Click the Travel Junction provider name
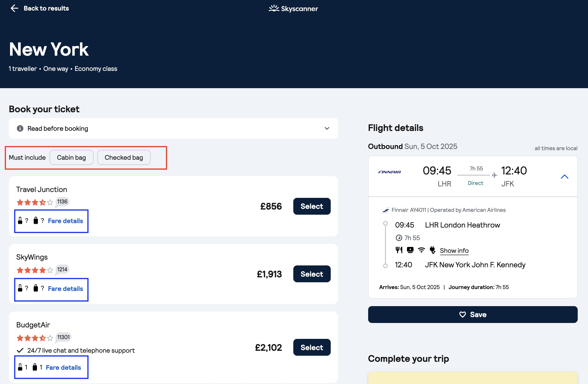588x384 pixels. [x=41, y=189]
